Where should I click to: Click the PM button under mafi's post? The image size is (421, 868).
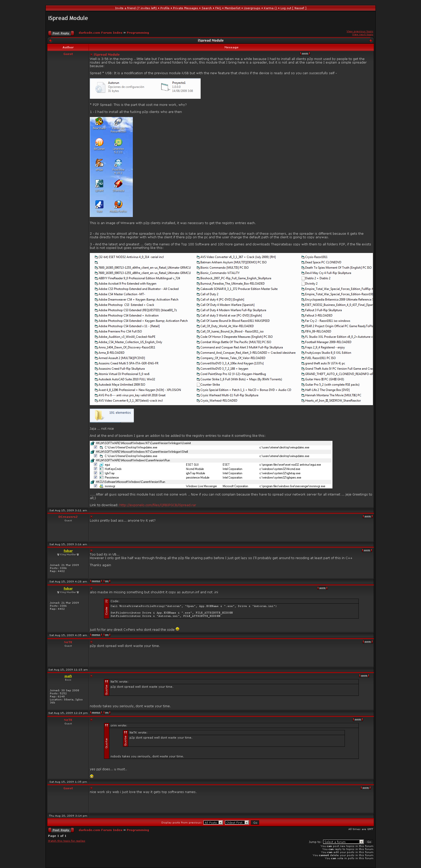(x=107, y=713)
